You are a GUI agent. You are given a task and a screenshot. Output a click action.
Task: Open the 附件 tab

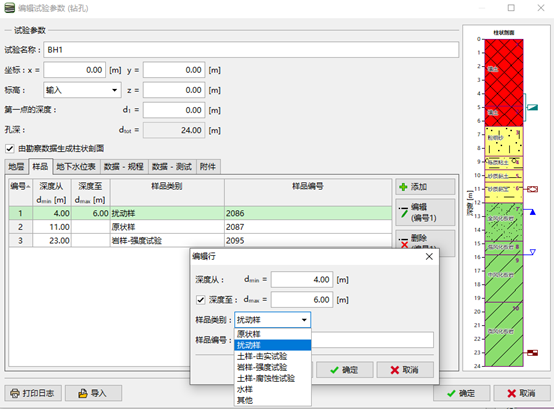208,167
